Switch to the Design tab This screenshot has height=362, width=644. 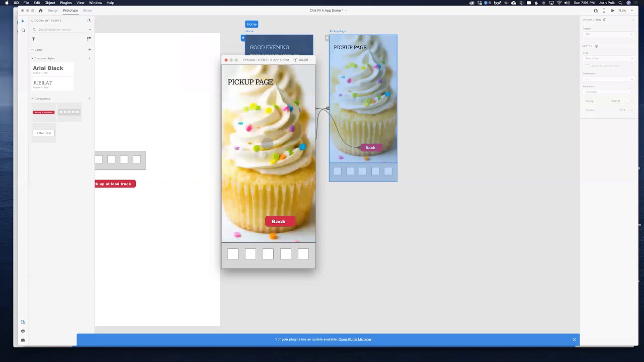coord(53,11)
